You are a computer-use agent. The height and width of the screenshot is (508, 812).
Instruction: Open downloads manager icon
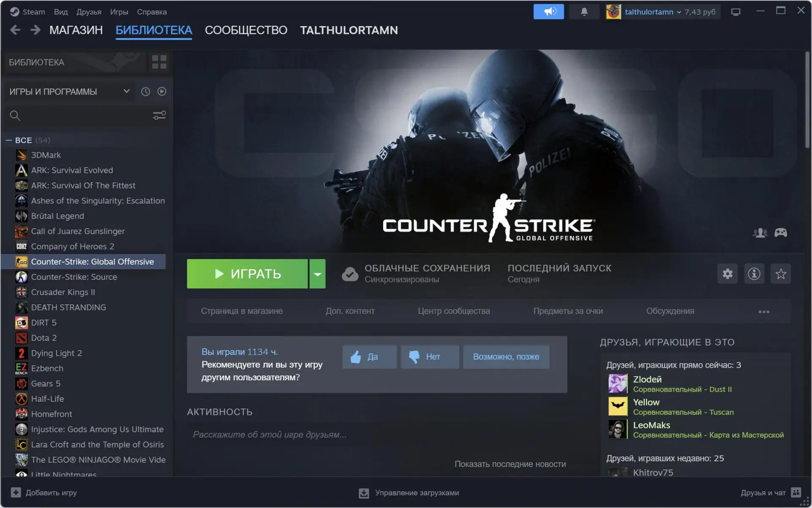click(x=364, y=493)
